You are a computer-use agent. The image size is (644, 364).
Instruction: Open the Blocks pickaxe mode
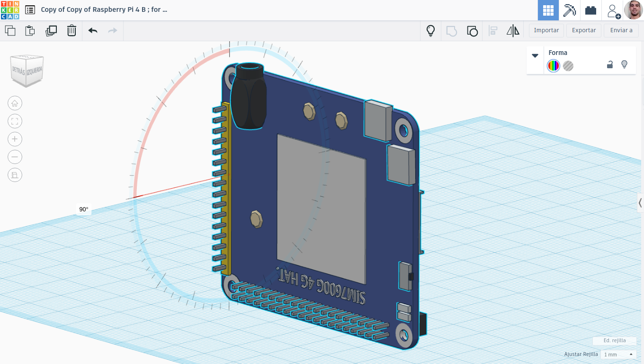(x=569, y=10)
